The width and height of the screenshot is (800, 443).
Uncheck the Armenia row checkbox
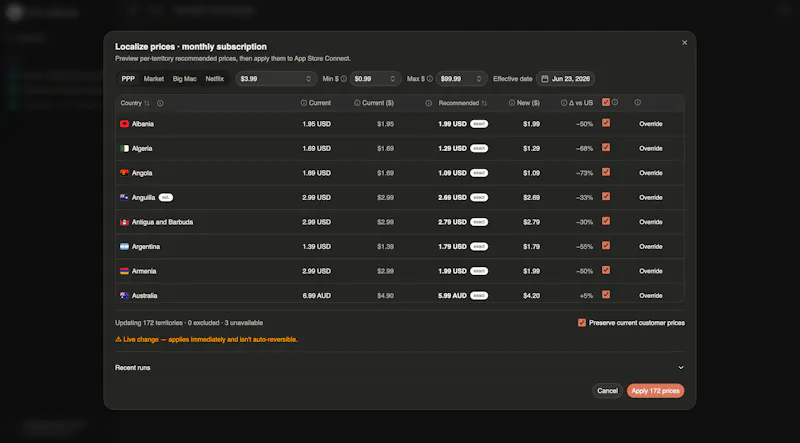tap(606, 270)
